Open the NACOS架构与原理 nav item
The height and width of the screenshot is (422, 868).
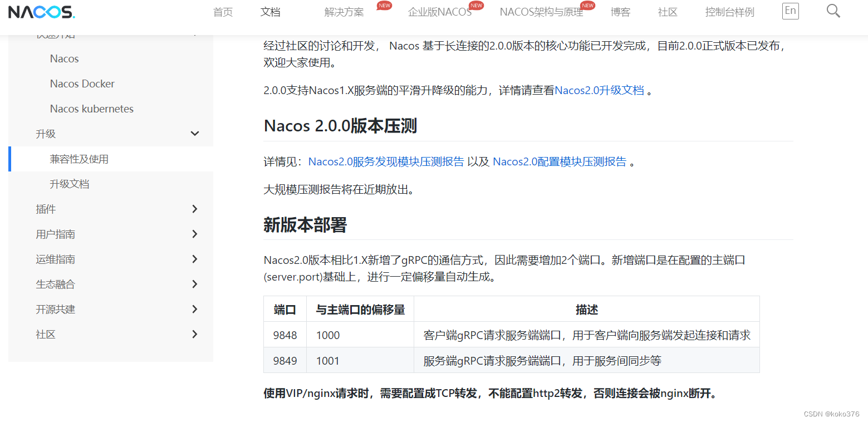541,12
